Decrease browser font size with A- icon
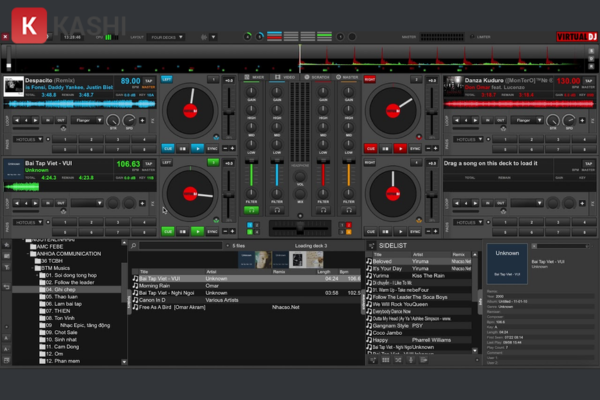This screenshot has width=600, height=400. click(7, 349)
